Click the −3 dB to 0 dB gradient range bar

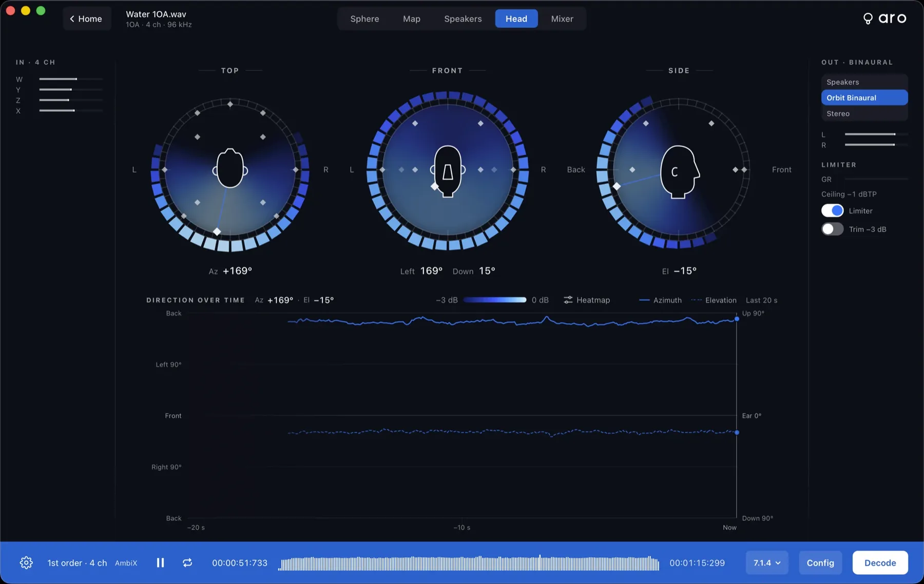(495, 300)
